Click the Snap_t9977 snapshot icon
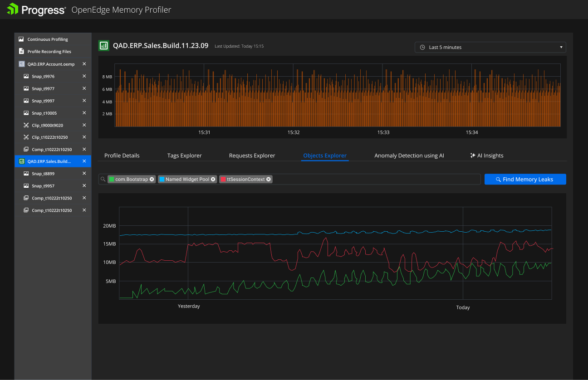 [x=26, y=88]
